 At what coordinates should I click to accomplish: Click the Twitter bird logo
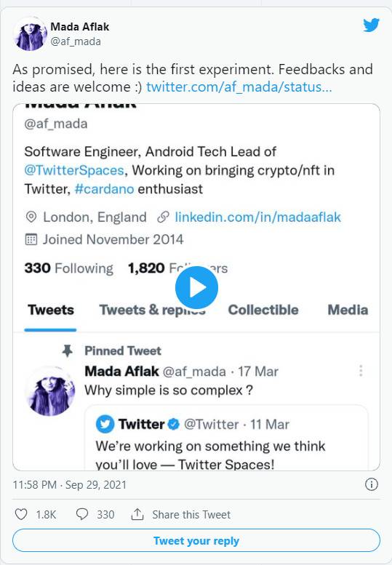[x=371, y=25]
